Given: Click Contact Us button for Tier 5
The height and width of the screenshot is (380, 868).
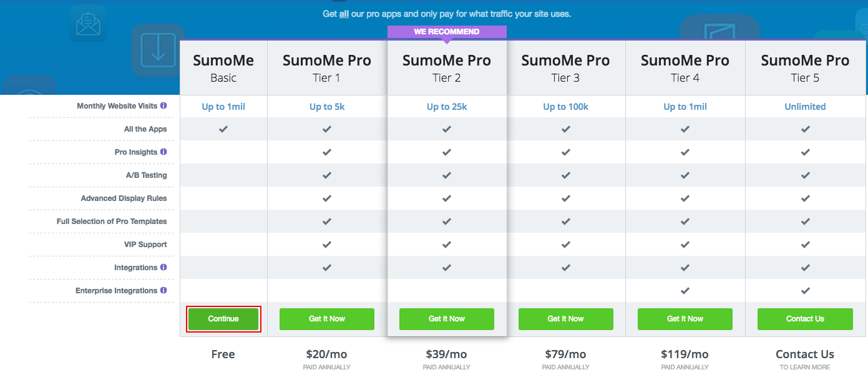Looking at the screenshot, I should click(805, 319).
